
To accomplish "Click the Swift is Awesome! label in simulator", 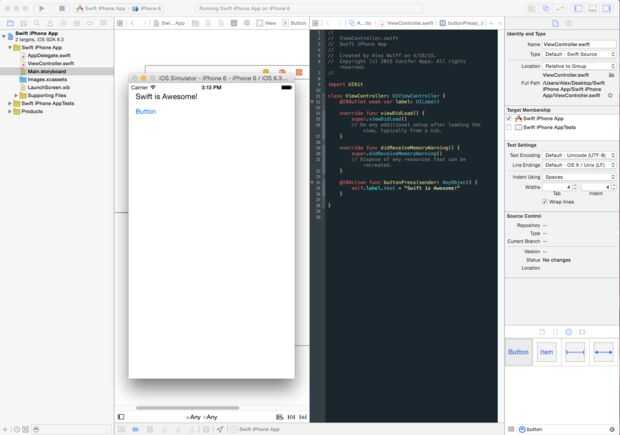I will 166,96.
